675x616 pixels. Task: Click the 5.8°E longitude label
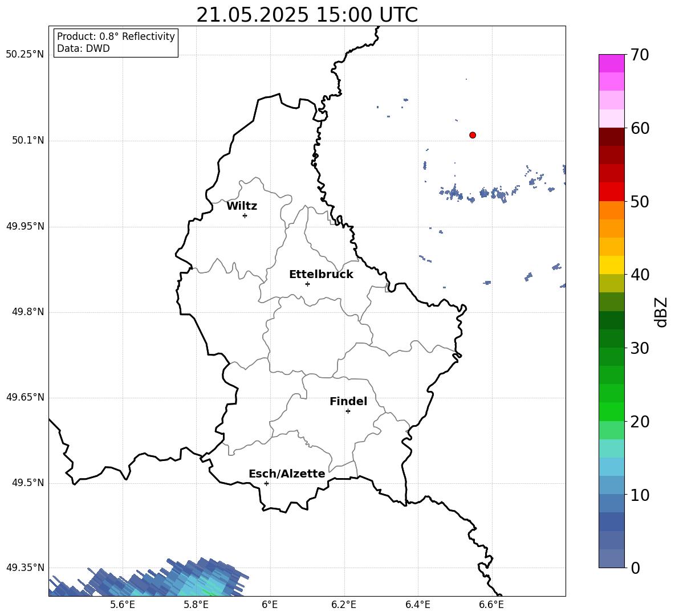pos(196,605)
